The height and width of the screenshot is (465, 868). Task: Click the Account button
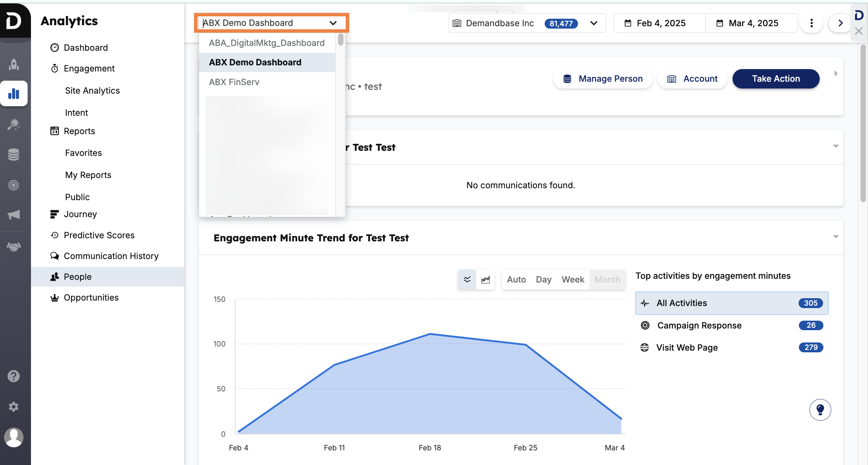(x=692, y=79)
